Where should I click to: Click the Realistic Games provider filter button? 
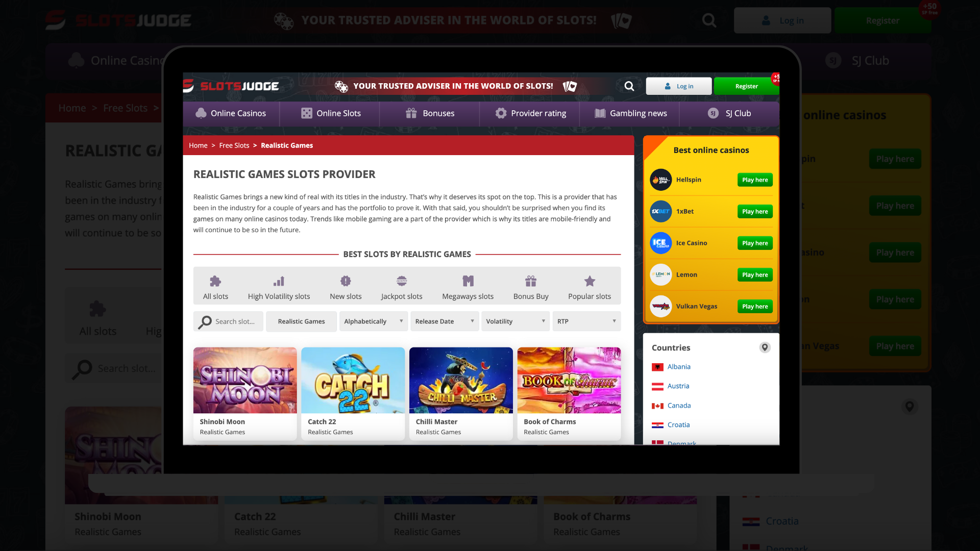[301, 321]
